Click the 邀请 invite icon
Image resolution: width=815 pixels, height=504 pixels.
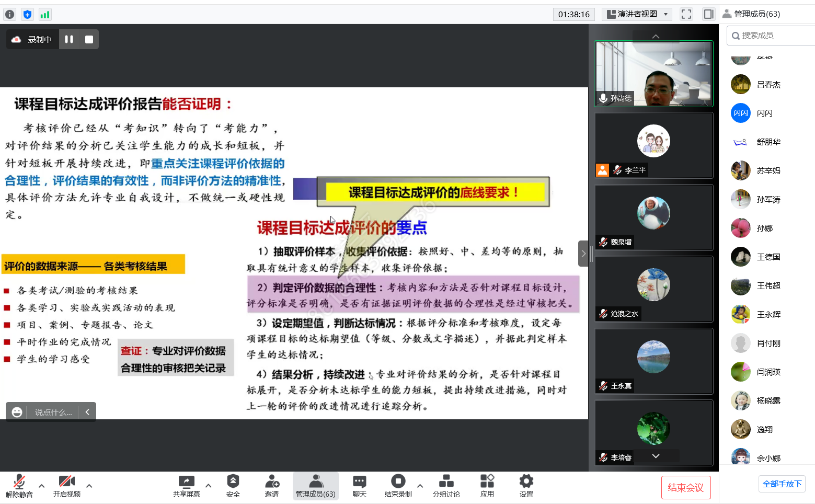click(x=272, y=486)
